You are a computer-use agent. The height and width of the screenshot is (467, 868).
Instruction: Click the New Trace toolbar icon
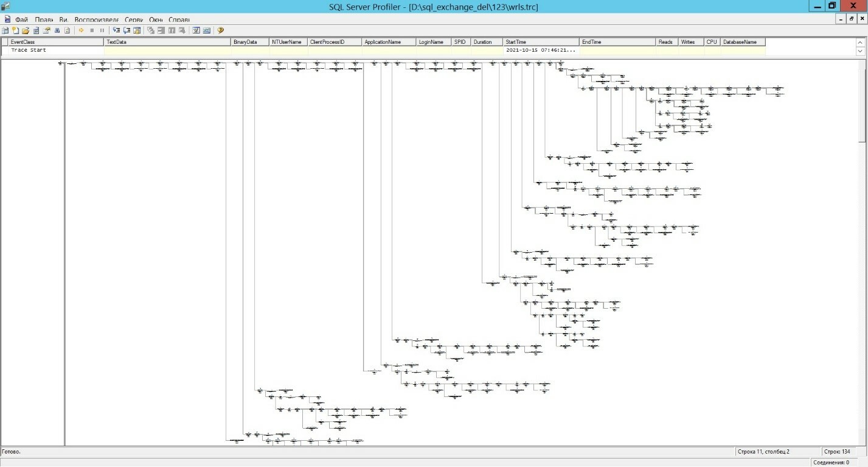(x=5, y=30)
